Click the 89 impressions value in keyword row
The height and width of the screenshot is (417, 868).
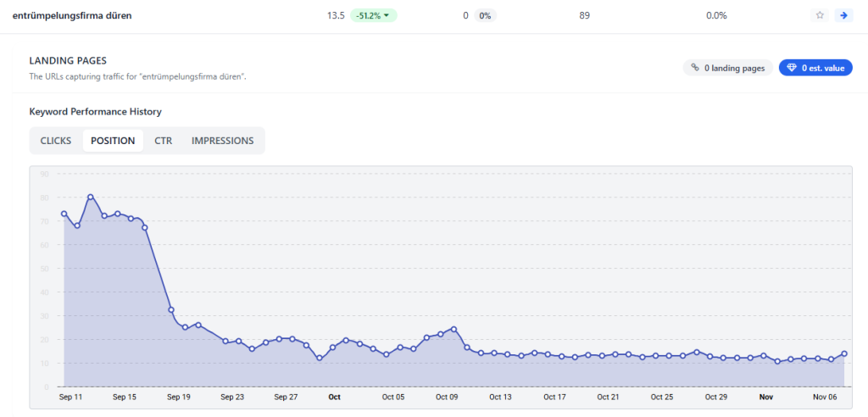(x=585, y=15)
